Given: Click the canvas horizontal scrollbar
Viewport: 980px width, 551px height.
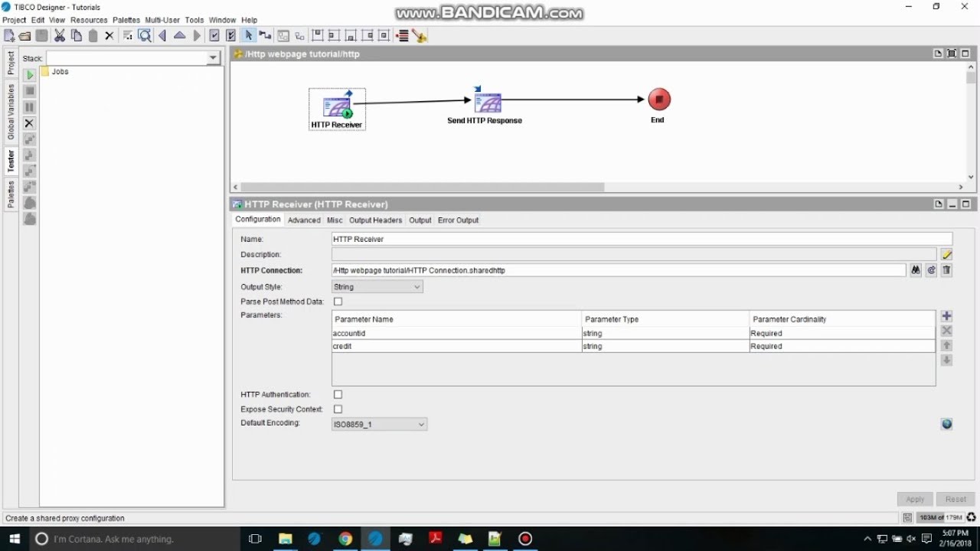Looking at the screenshot, I should pos(423,187).
